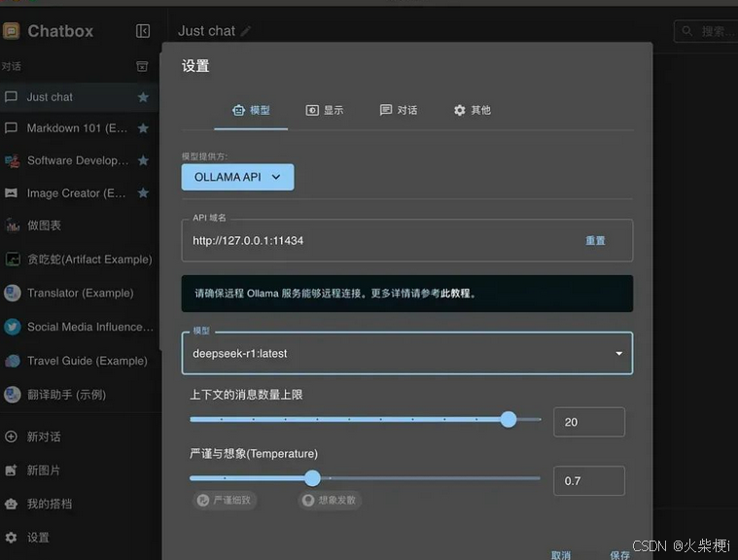Open the deepseek-r1:latest model dropdown
The height and width of the screenshot is (560, 738).
[x=407, y=354]
